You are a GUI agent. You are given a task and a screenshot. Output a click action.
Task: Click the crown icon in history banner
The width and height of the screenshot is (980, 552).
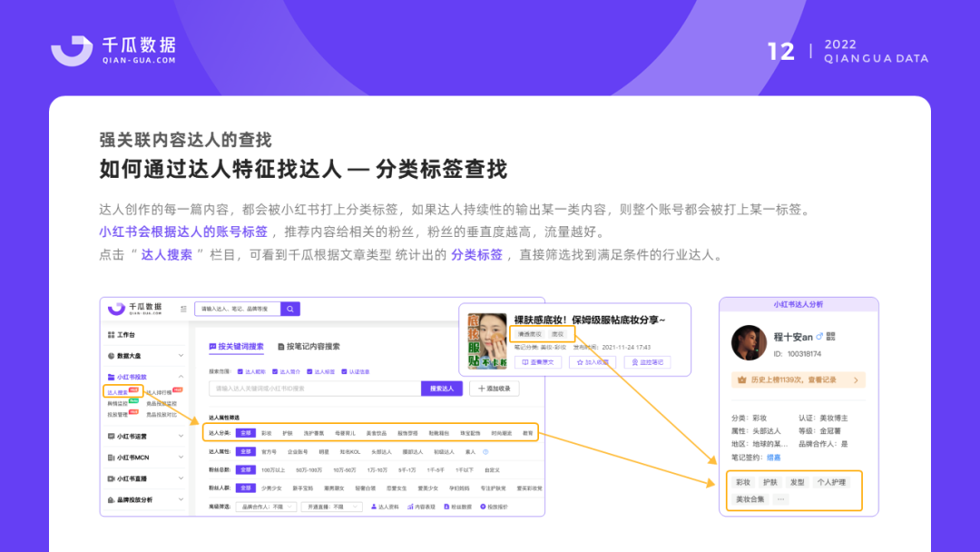coord(742,380)
